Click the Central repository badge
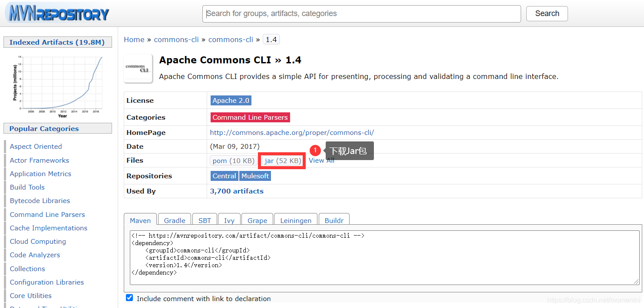Image resolution: width=644 pixels, height=308 pixels. [224, 176]
